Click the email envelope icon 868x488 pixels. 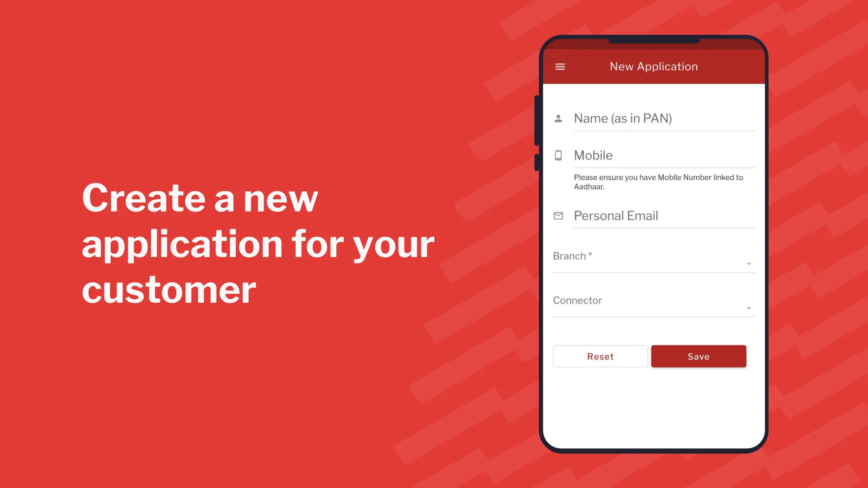pos(558,216)
